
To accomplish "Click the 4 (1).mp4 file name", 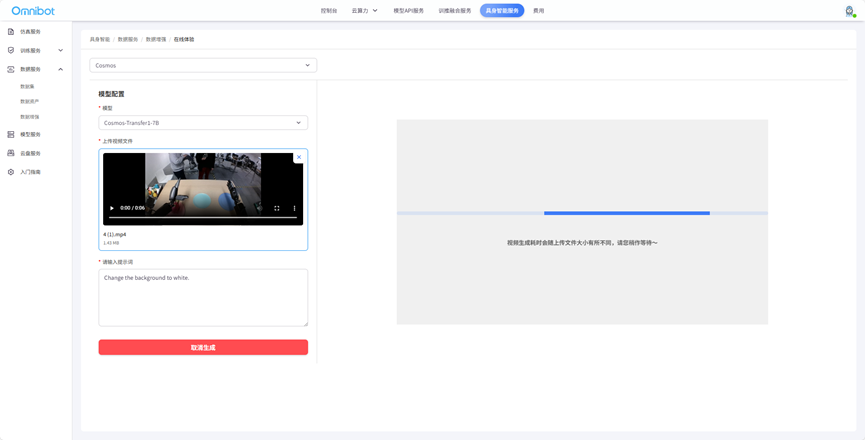I will pos(115,234).
